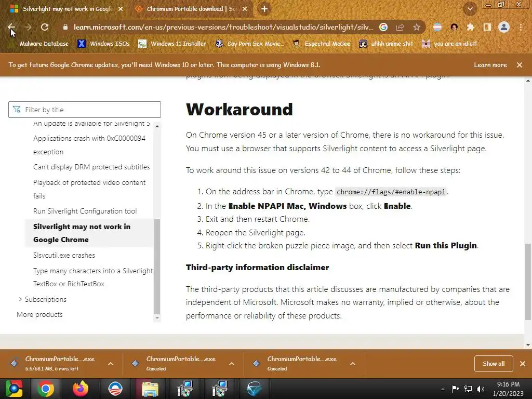532x399 pixels.
Task: Open the Espectral McGee bookmark
Action: point(321,44)
